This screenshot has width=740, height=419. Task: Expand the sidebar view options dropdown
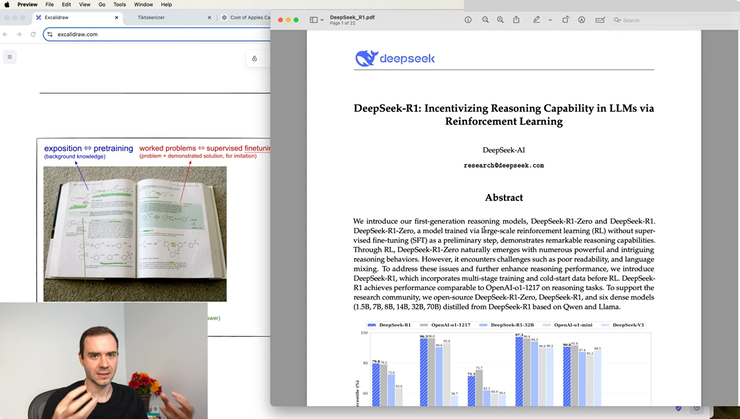click(316, 20)
